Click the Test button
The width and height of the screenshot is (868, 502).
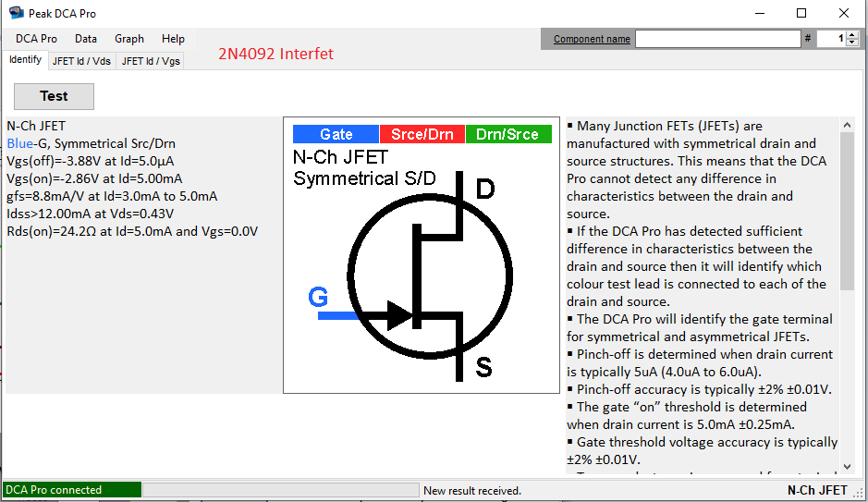tap(54, 96)
